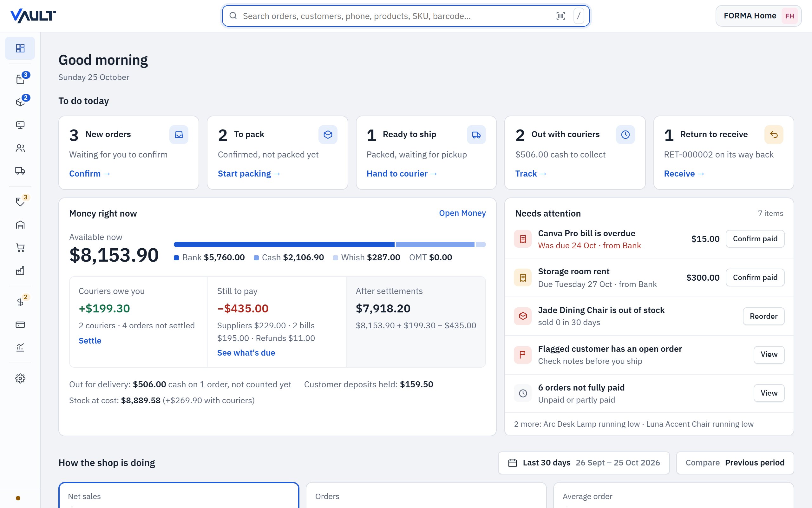Click the $8,153.90 available now amount
This screenshot has height=508, width=812.
[x=114, y=255]
